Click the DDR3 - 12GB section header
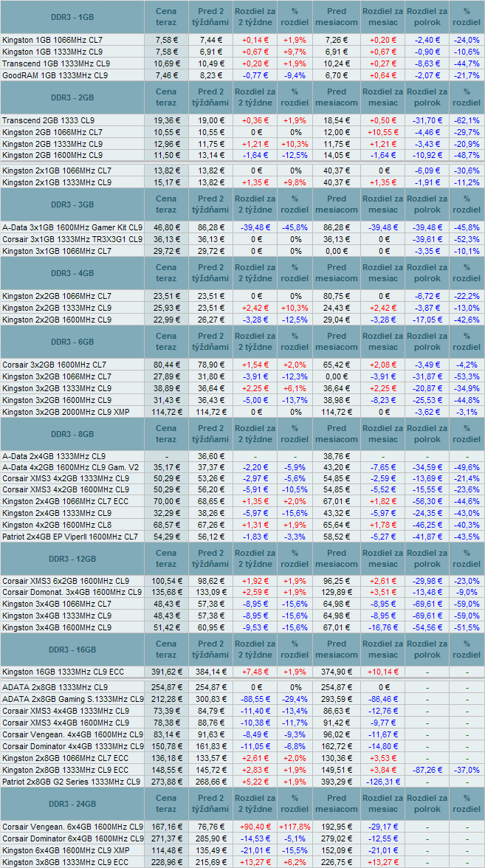 point(72,558)
